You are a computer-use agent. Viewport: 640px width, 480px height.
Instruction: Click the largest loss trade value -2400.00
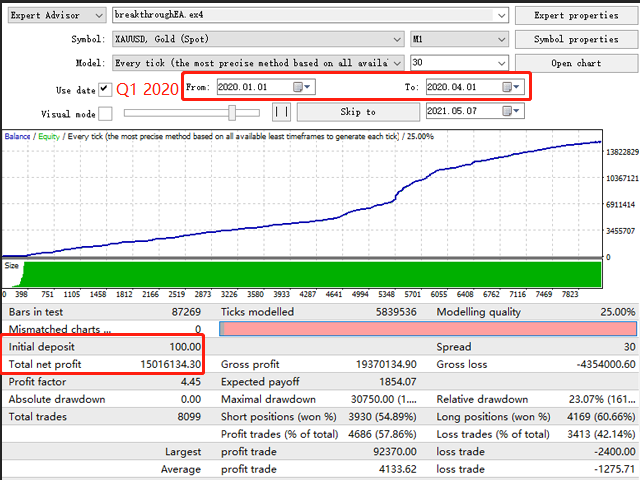point(615,451)
